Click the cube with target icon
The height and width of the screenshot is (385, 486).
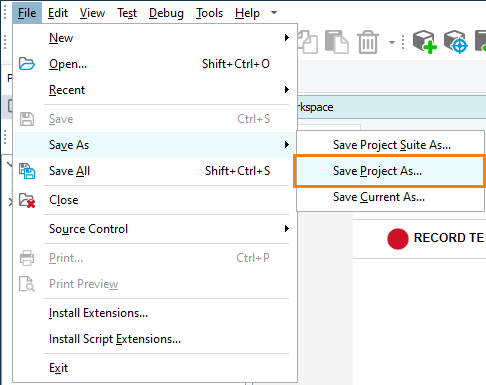tap(455, 42)
